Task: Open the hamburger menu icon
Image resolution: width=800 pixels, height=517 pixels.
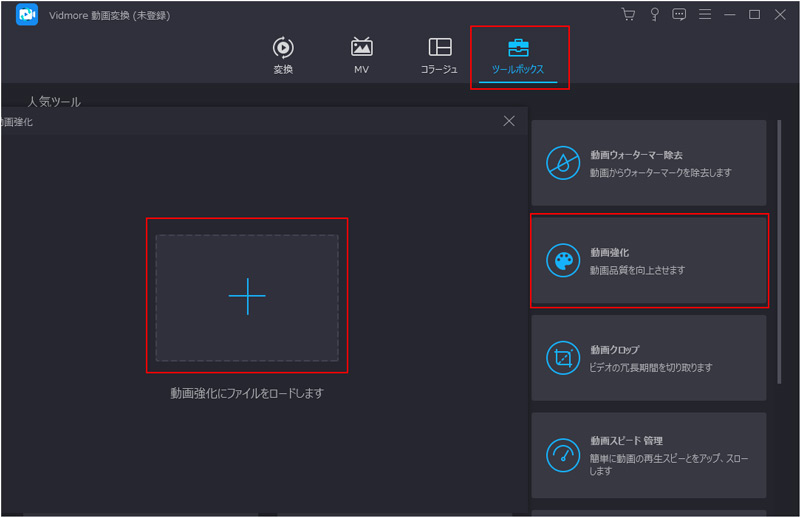Action: pos(705,14)
